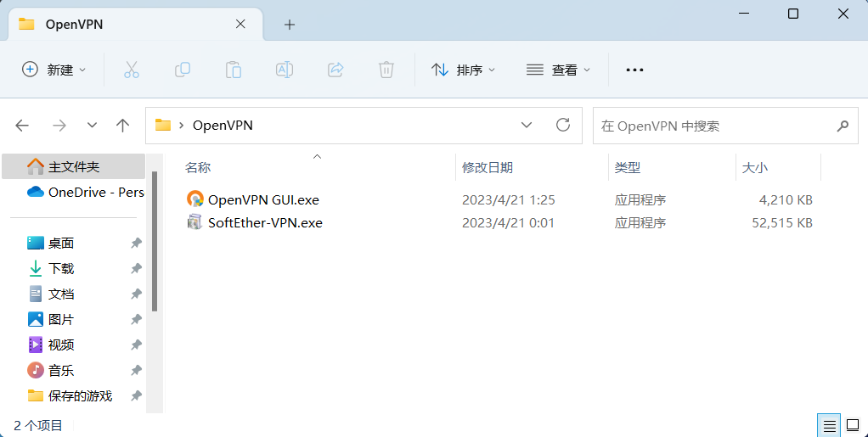
Task: Click pin icon beside Documents (文档)
Action: tap(136, 294)
